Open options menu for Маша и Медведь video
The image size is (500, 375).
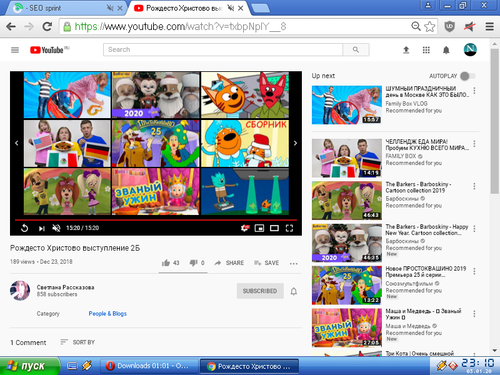coord(474,314)
